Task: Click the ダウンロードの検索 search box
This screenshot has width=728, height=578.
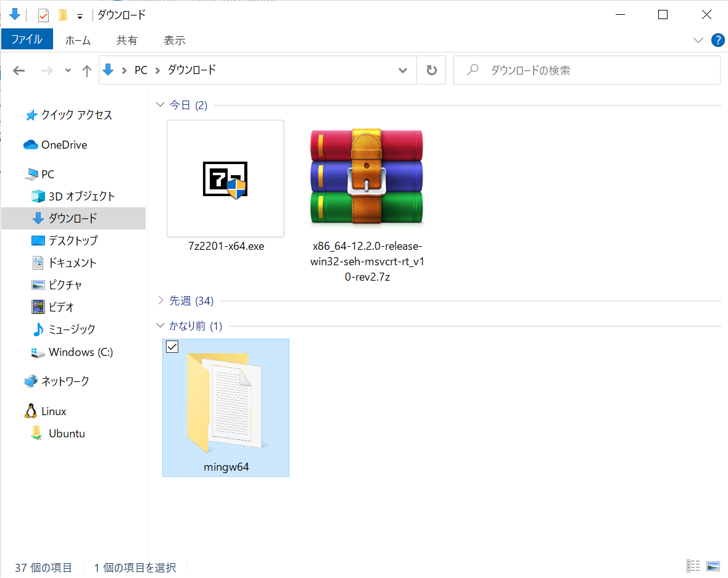Action: [x=587, y=70]
